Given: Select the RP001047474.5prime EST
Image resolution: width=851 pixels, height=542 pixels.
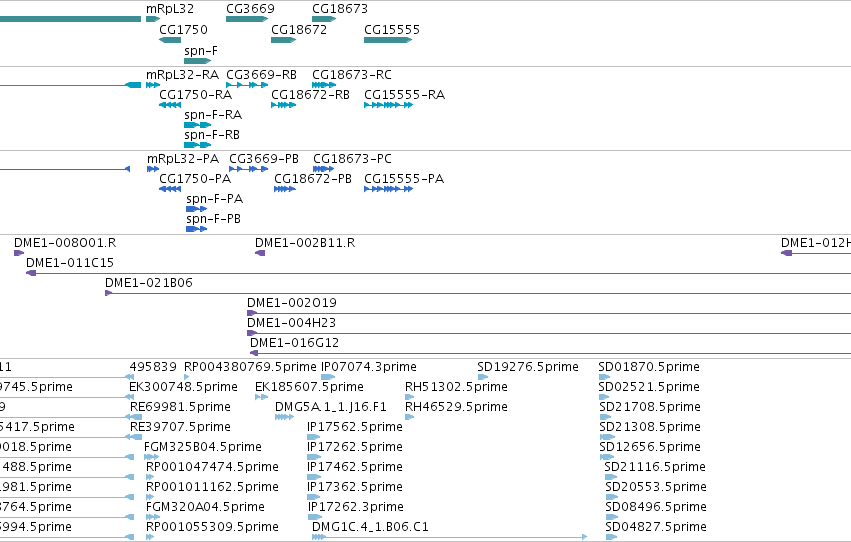Looking at the screenshot, I should coord(150,477).
